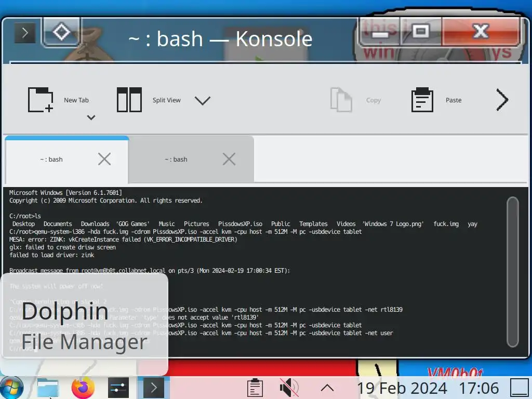Open the start menu Windows orb
532x399 pixels.
[11, 388]
